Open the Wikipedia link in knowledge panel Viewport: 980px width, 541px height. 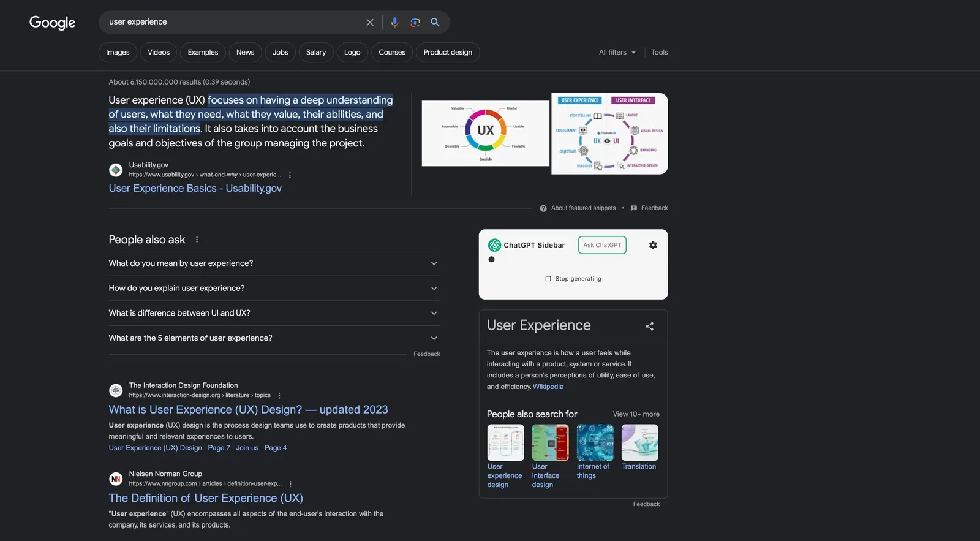pyautogui.click(x=548, y=387)
